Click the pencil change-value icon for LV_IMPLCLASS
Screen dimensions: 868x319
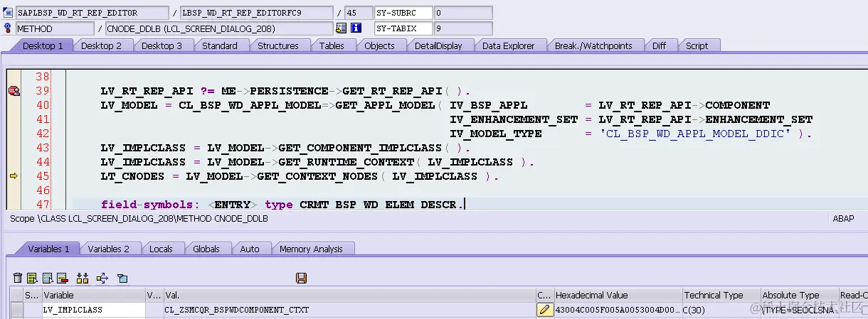point(544,310)
